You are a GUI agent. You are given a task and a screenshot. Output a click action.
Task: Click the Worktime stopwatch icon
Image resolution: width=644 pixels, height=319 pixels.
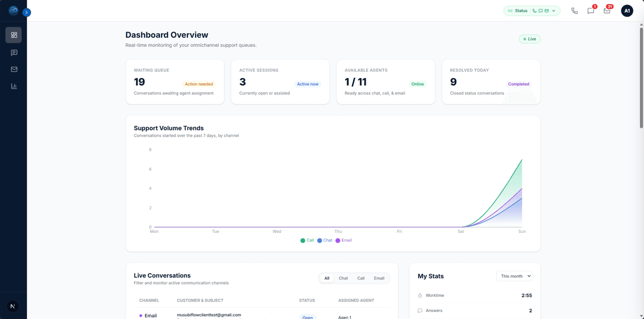[x=420, y=295]
